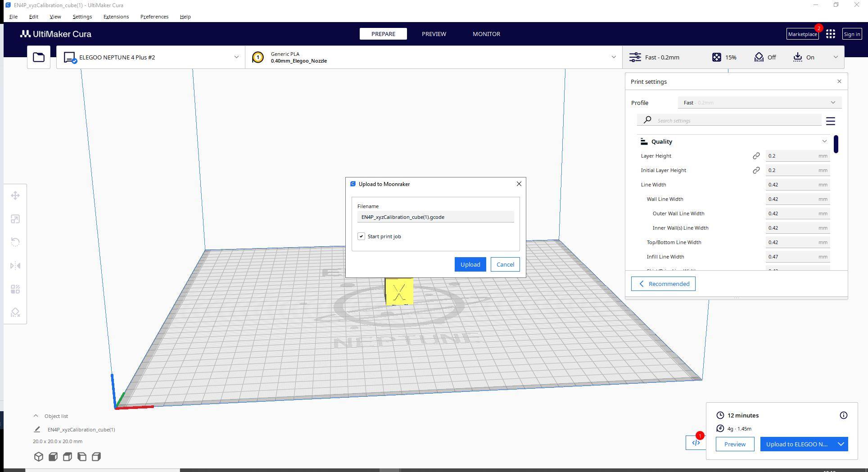The height and width of the screenshot is (472, 868).
Task: Collapse the Quality settings section
Action: click(824, 141)
